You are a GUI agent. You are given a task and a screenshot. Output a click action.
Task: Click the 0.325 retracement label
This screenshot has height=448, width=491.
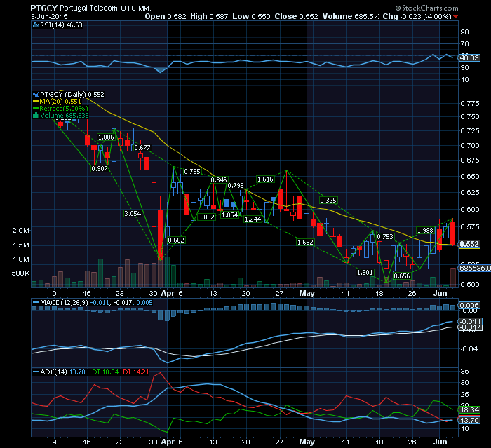point(328,200)
